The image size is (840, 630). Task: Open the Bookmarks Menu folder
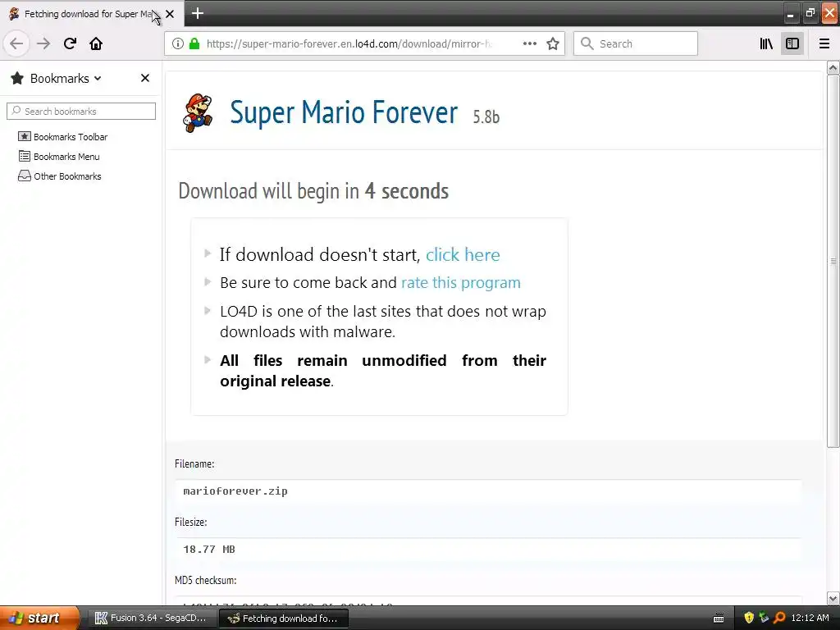pos(59,157)
